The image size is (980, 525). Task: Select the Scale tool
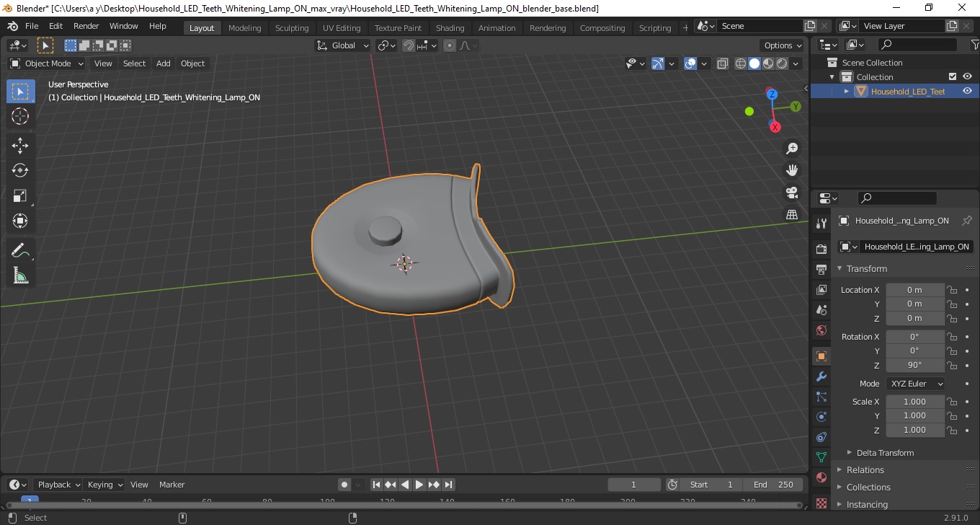click(20, 196)
